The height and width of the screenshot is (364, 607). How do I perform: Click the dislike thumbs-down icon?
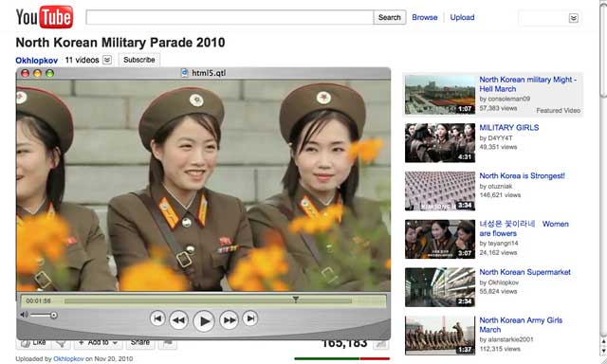60,343
